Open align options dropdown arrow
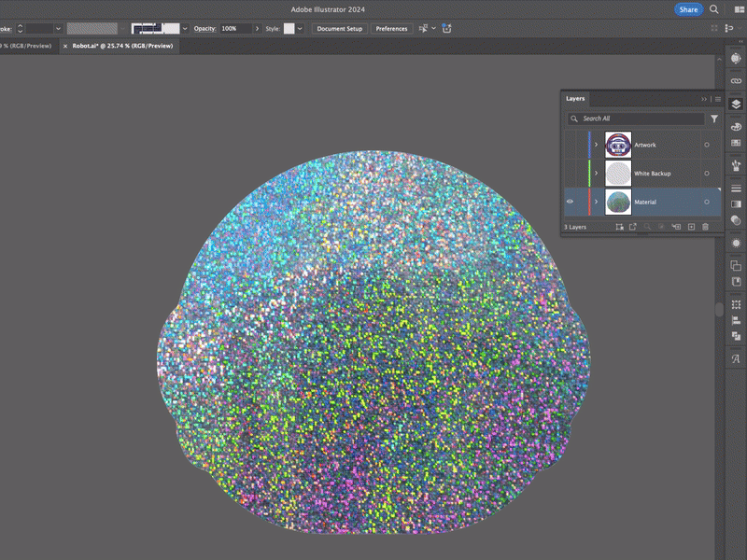747x560 pixels. coord(433,29)
